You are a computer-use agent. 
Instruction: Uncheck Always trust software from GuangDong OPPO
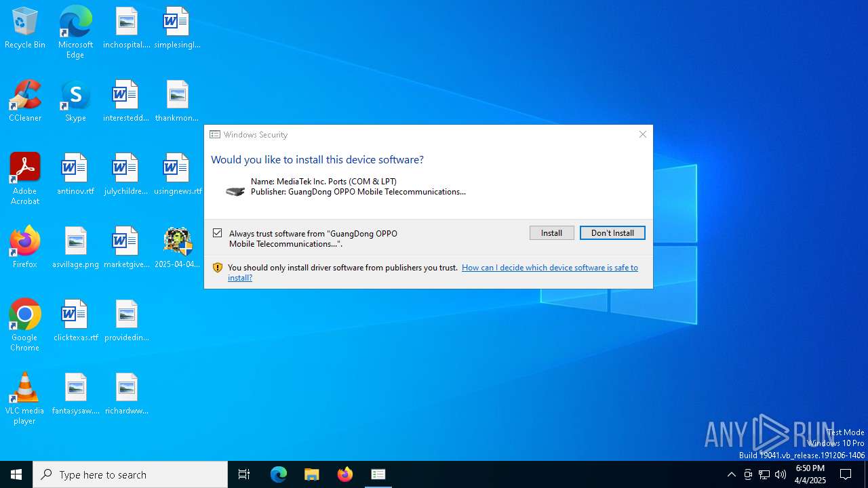[x=218, y=233]
